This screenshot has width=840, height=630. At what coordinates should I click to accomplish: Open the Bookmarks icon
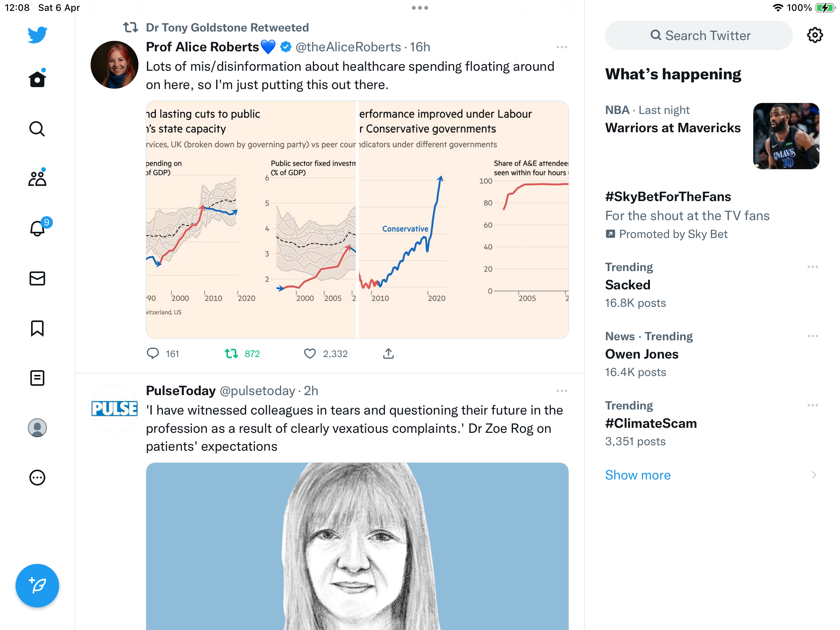[37, 328]
